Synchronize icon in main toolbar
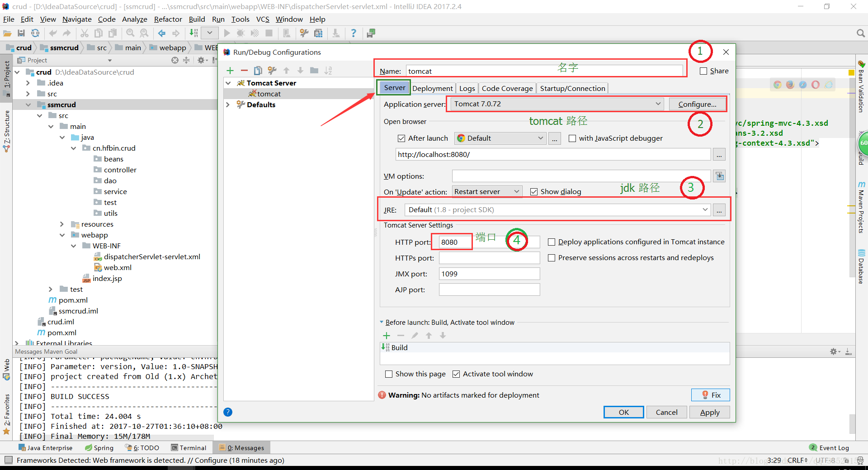 coord(35,33)
